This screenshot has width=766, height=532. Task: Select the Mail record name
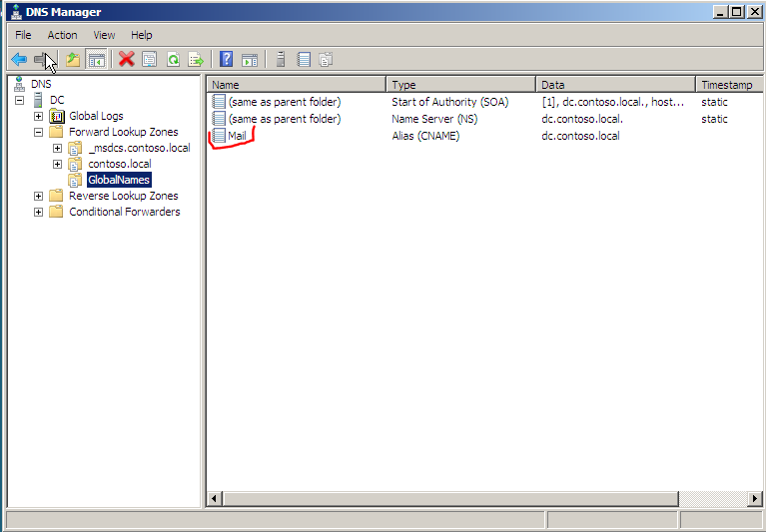click(x=237, y=136)
